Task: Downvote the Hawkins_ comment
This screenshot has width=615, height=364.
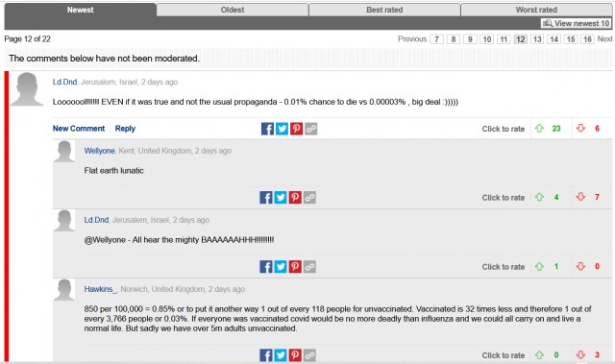Action: (580, 355)
